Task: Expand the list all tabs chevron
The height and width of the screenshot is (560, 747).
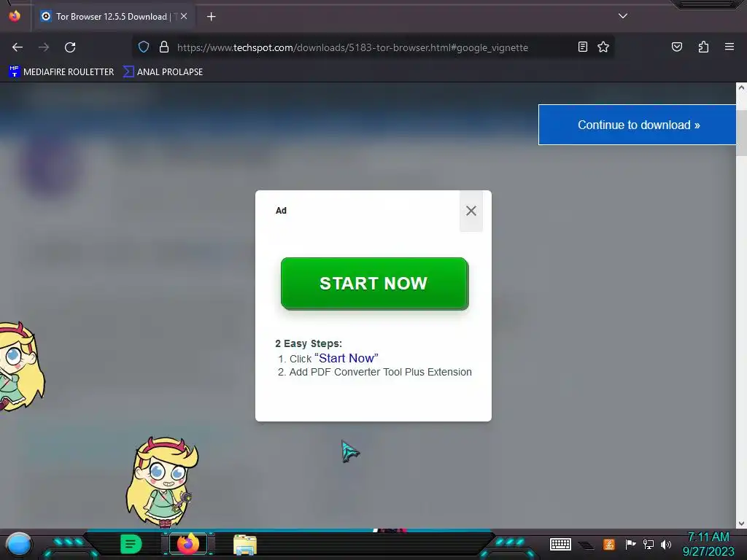Action: (x=623, y=16)
